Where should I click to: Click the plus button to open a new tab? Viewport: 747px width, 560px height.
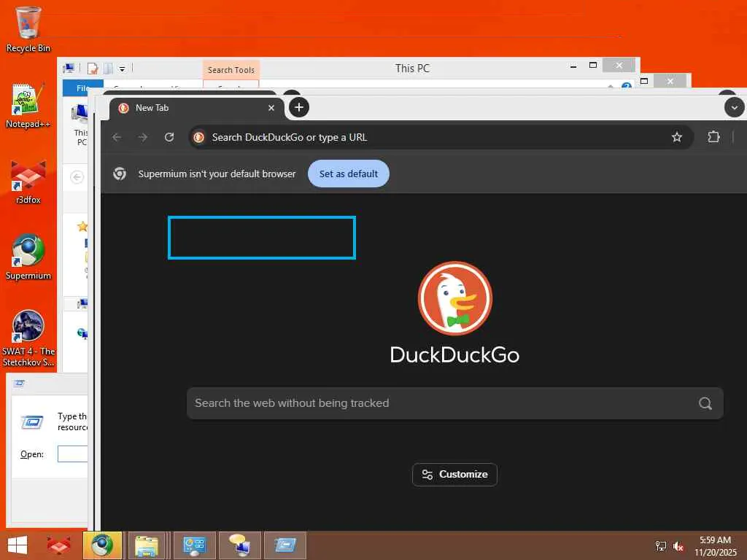(299, 108)
